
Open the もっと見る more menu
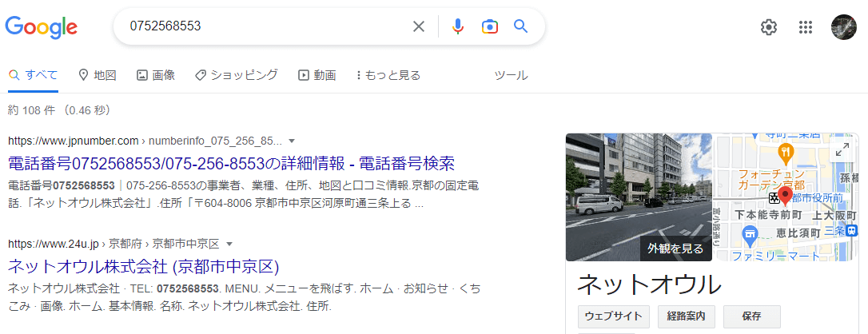[x=388, y=75]
